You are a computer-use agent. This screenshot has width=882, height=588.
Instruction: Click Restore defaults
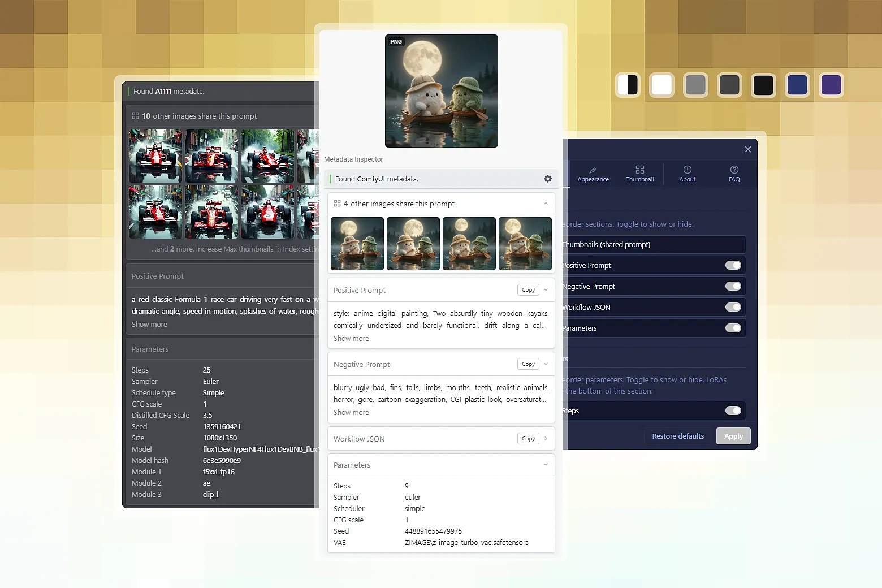click(677, 436)
